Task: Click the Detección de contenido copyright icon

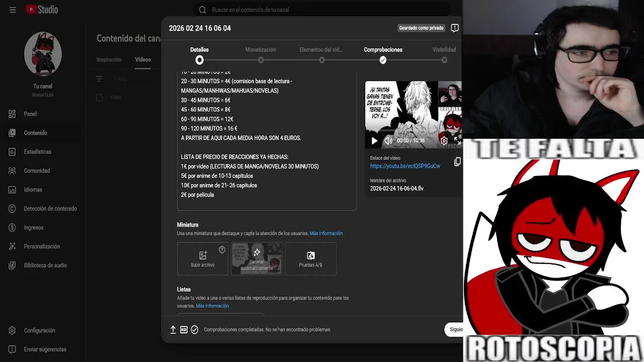Action: 12,209
